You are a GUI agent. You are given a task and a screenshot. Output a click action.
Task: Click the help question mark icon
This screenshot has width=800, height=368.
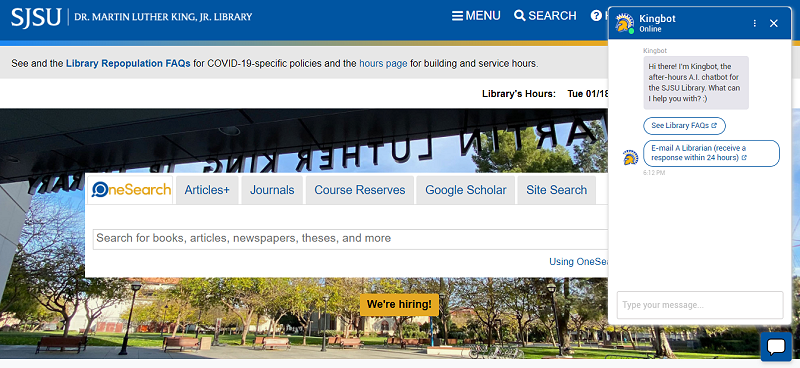coord(596,16)
